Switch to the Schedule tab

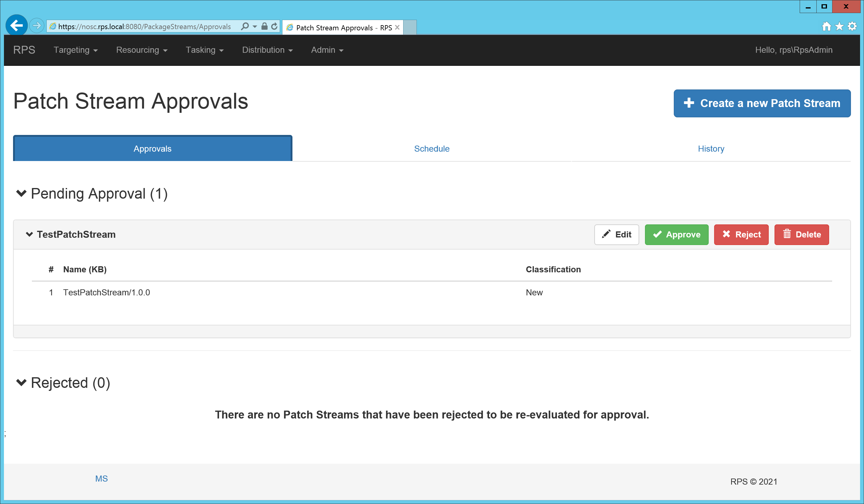[x=432, y=149]
